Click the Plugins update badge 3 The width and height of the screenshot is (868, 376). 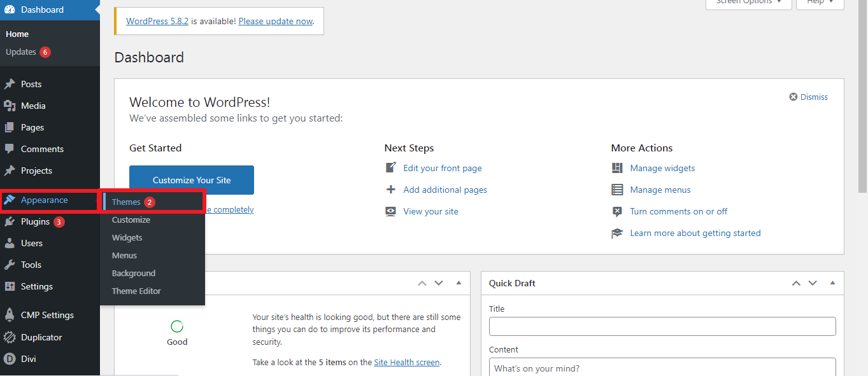coord(59,222)
